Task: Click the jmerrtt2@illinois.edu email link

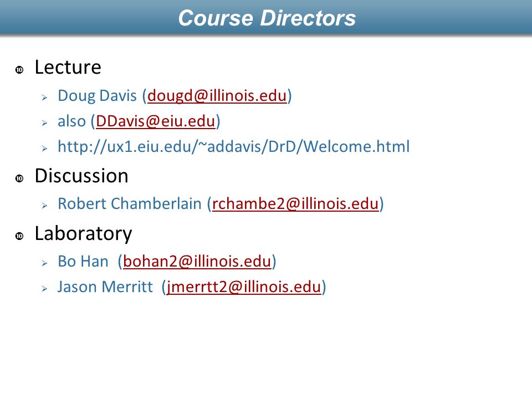Action: (244, 287)
